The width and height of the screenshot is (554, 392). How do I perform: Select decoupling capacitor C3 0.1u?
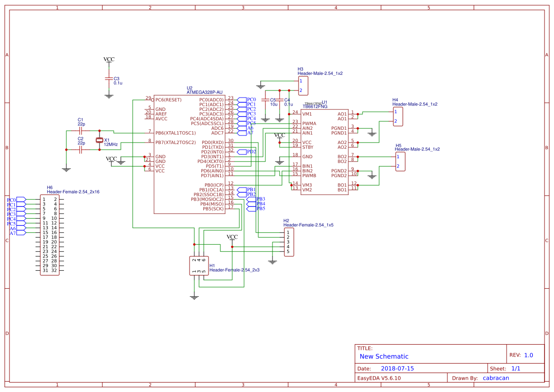(x=109, y=80)
